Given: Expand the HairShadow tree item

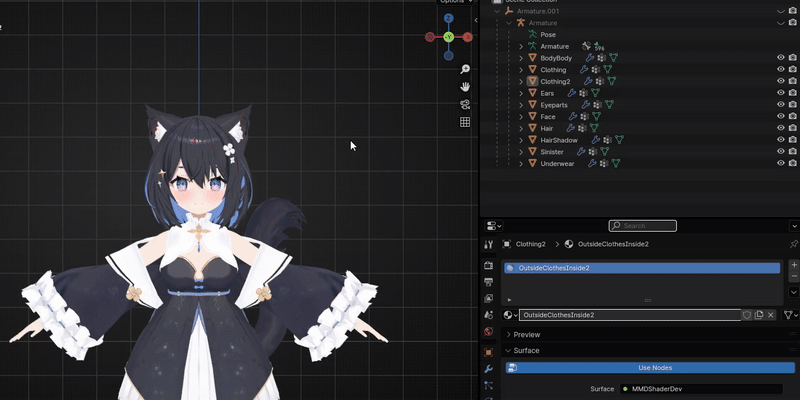Looking at the screenshot, I should click(521, 140).
